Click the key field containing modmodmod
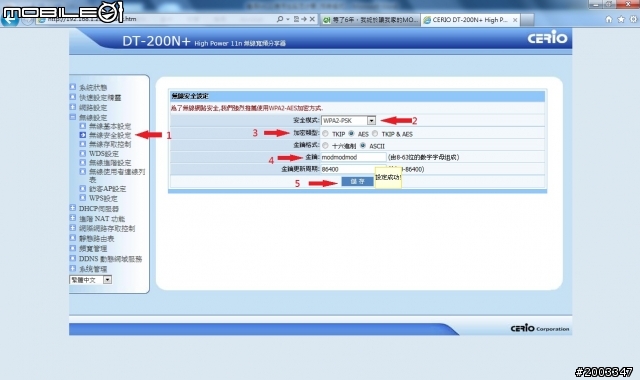The height and width of the screenshot is (380, 640). click(x=353, y=157)
